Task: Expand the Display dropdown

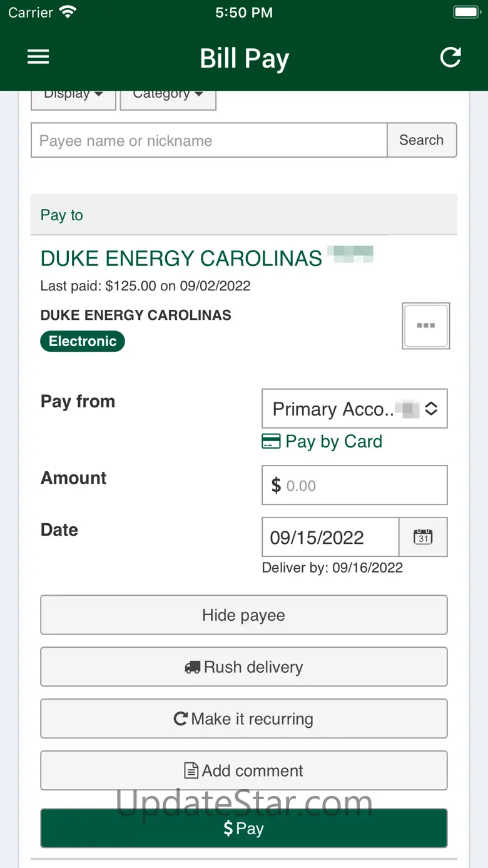Action: coord(73,98)
